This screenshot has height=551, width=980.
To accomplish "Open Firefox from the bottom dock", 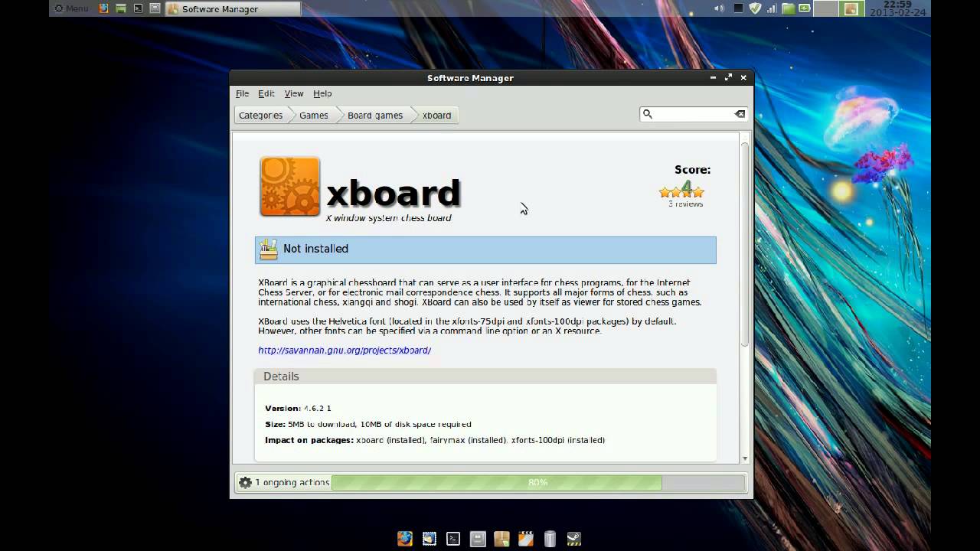I will 405,539.
